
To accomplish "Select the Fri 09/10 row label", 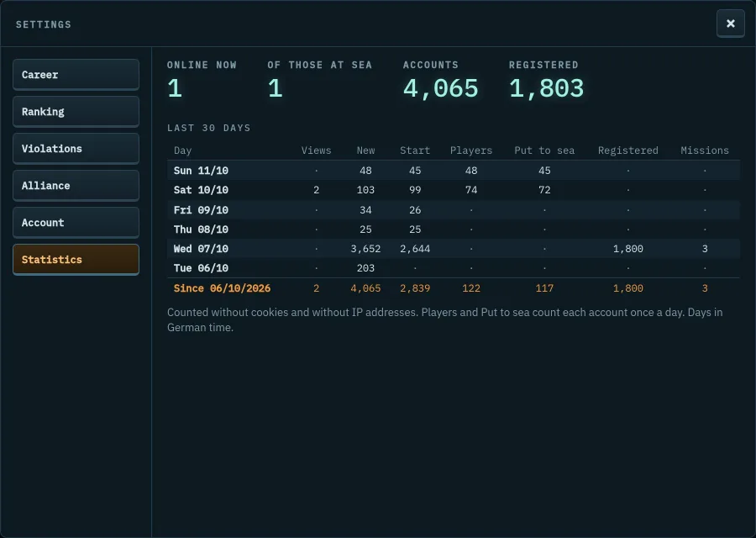I will point(201,210).
